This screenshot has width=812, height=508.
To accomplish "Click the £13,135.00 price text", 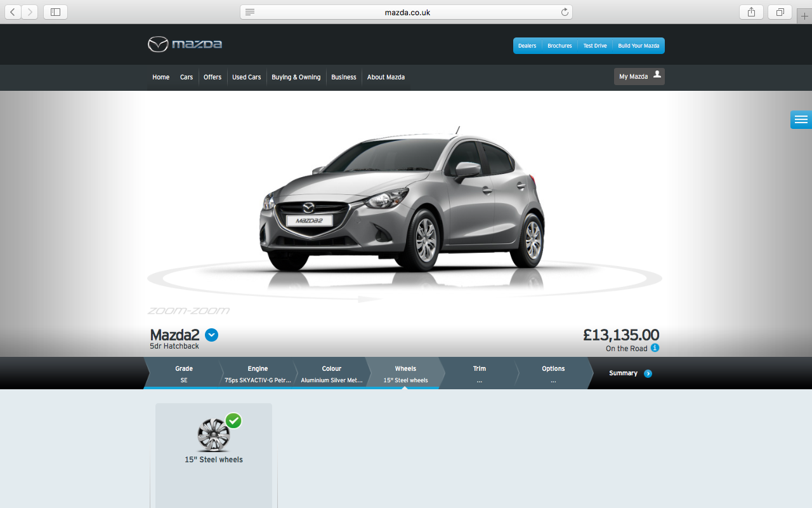I will click(x=621, y=335).
